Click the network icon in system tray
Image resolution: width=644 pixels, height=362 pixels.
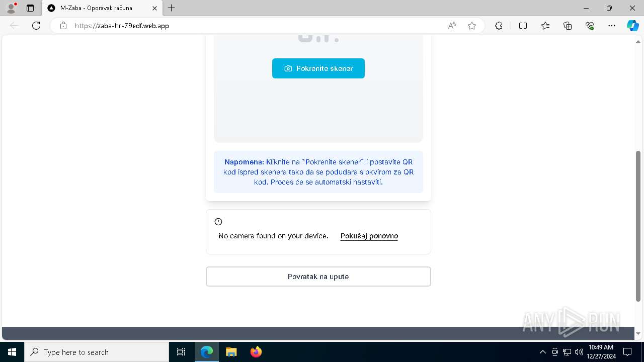point(567,352)
